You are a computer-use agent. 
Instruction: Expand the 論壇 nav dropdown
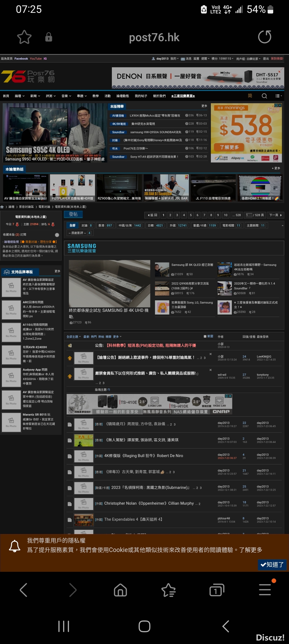pyautogui.click(x=20, y=96)
